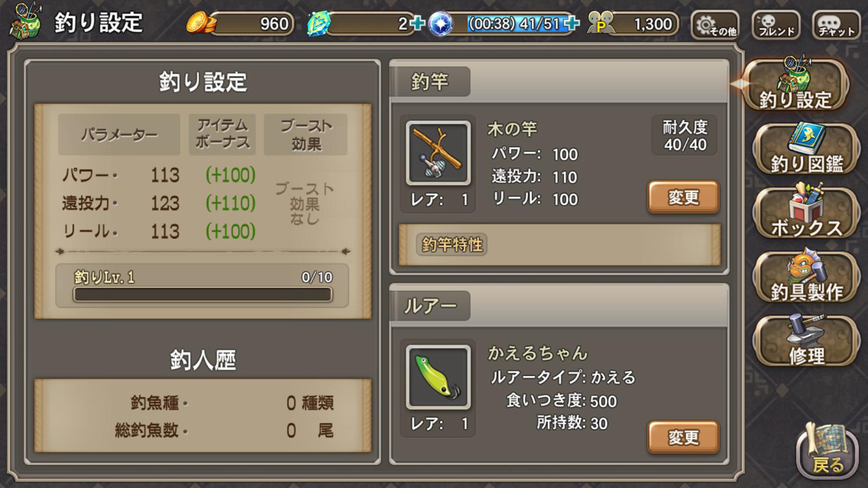The height and width of the screenshot is (488, 868).
Task: Open the その他 settings gear menu
Action: (x=715, y=25)
